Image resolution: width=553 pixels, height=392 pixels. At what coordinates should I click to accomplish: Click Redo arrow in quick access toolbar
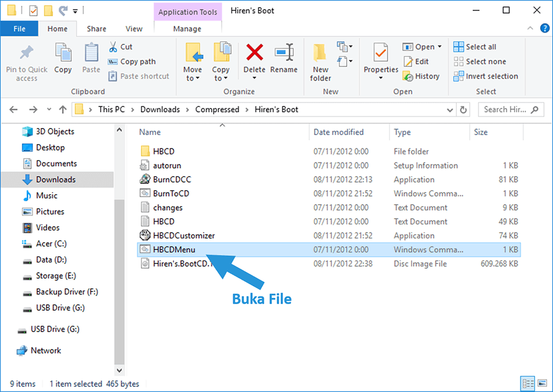63,10
